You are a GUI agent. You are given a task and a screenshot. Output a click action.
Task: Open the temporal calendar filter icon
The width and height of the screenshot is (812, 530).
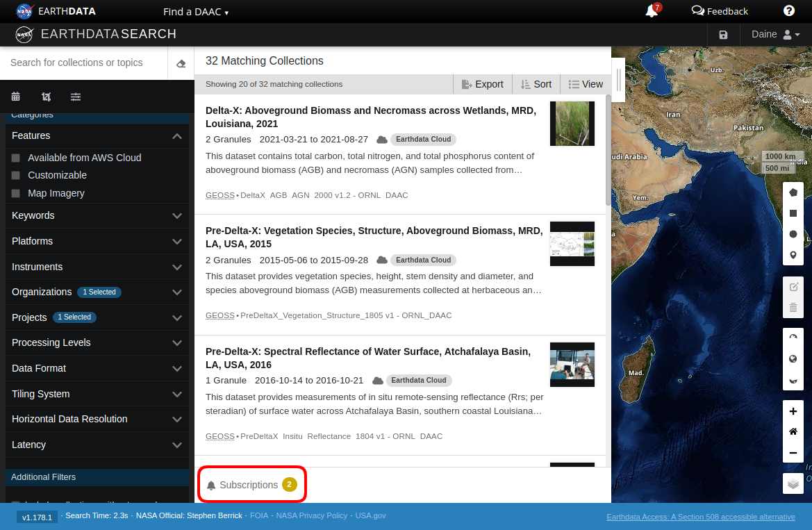(x=15, y=97)
